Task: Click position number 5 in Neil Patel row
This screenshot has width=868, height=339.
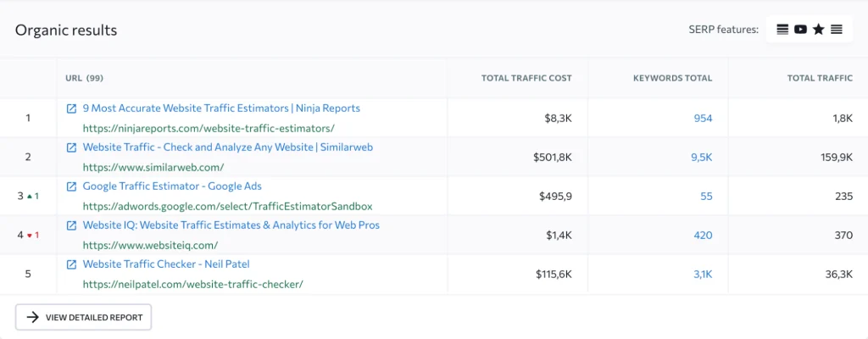Action: click(x=28, y=275)
